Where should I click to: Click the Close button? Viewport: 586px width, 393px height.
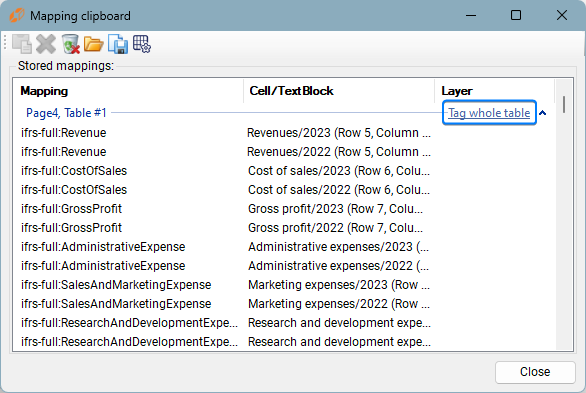coord(535,372)
